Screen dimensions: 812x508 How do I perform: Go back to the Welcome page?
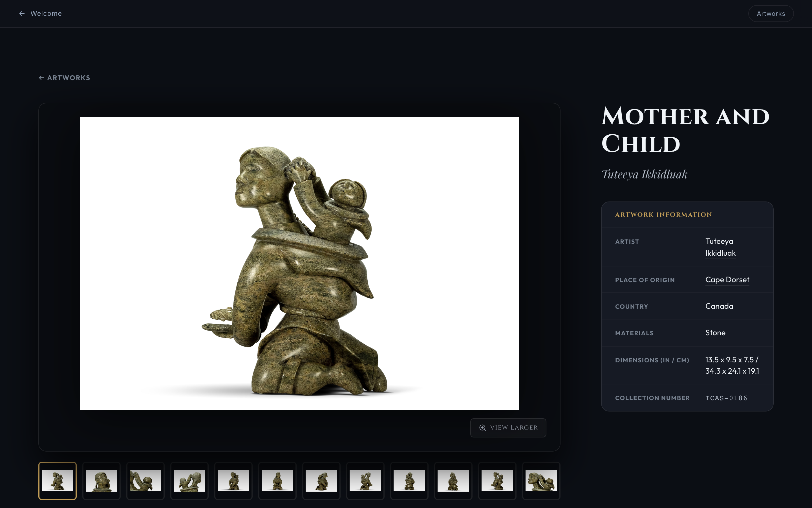[40, 14]
